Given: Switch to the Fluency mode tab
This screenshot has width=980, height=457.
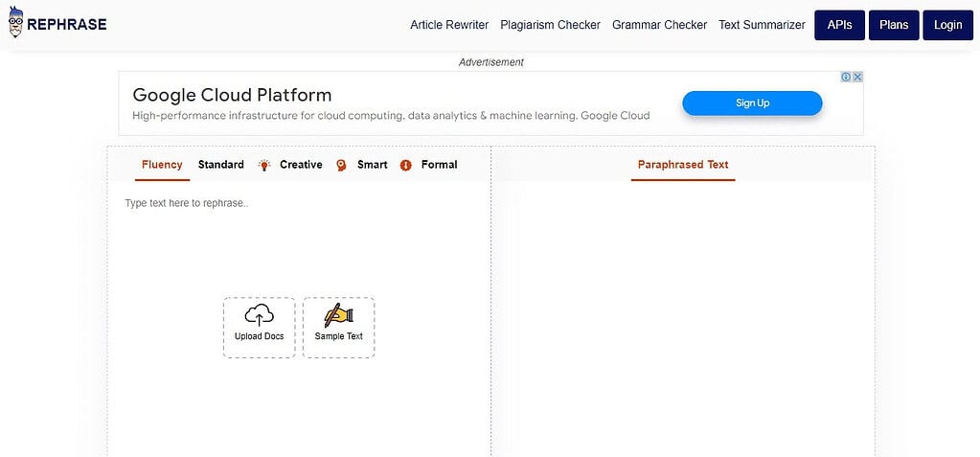Looking at the screenshot, I should click(162, 165).
